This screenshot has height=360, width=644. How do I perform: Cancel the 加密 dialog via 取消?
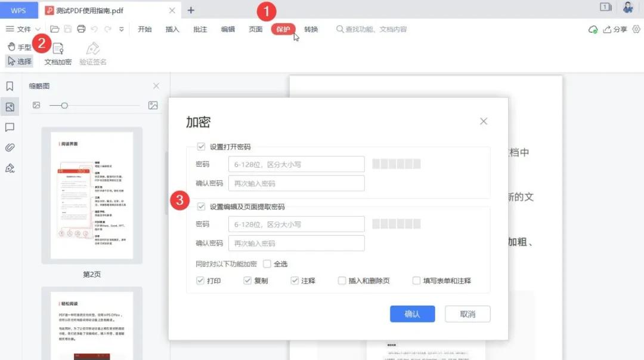pyautogui.click(x=467, y=313)
